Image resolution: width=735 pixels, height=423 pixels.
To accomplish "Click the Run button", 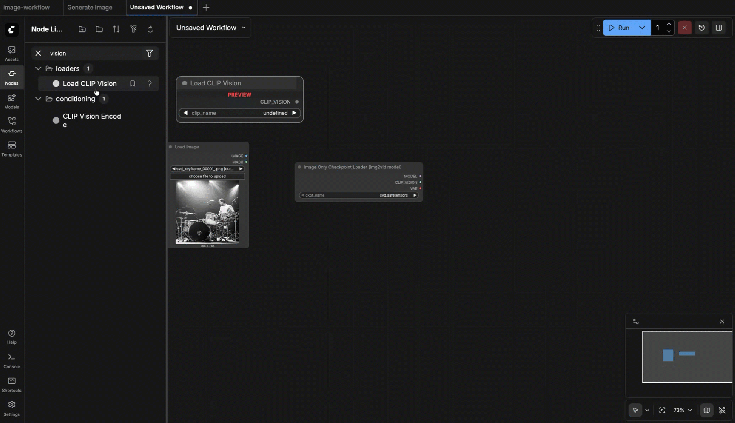I will (618, 28).
